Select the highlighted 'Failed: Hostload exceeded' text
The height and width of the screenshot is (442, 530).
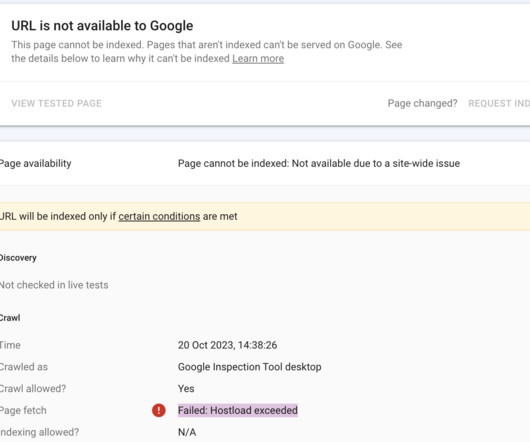[x=238, y=410]
